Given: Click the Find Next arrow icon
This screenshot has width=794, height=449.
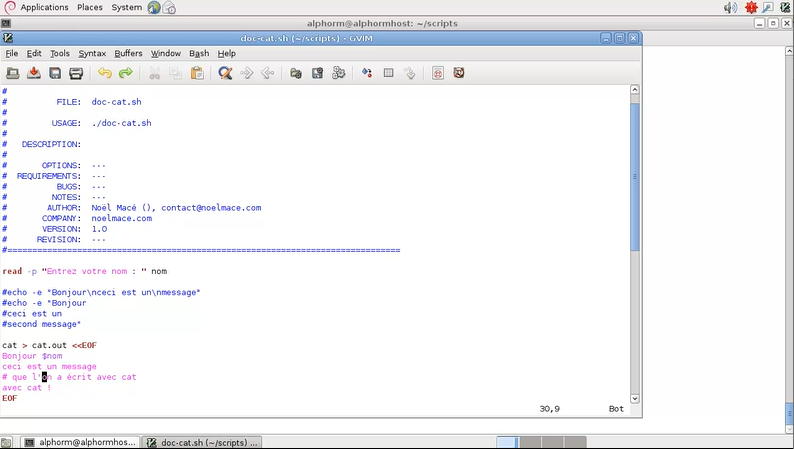Looking at the screenshot, I should tap(246, 73).
